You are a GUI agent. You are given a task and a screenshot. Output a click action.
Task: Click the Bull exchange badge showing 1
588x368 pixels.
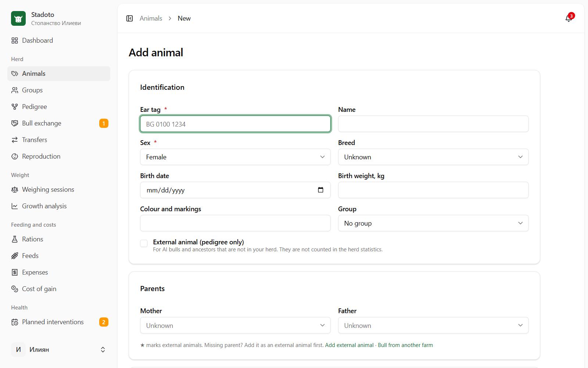click(x=104, y=123)
